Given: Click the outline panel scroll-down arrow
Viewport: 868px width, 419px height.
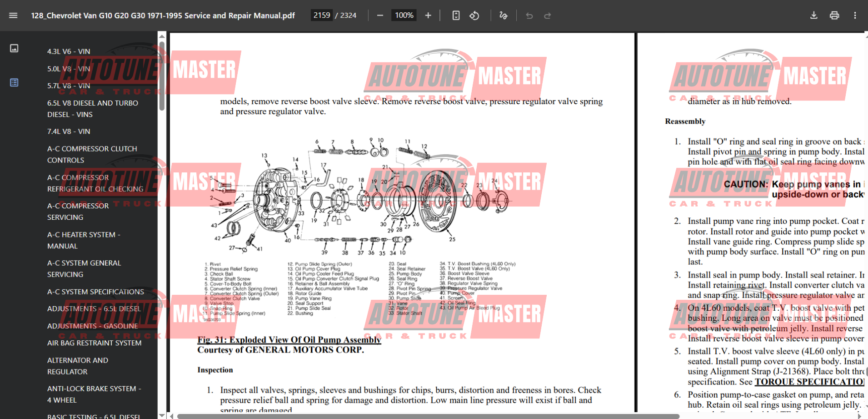Looking at the screenshot, I should (x=162, y=415).
